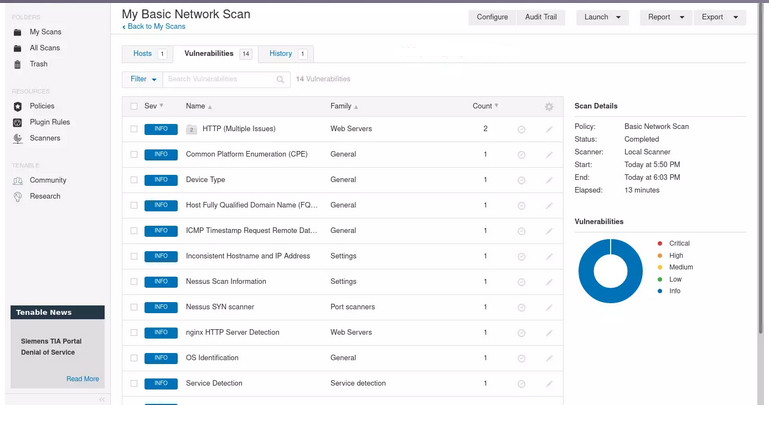Click the Configure button
This screenshot has height=429, width=769.
(x=492, y=17)
